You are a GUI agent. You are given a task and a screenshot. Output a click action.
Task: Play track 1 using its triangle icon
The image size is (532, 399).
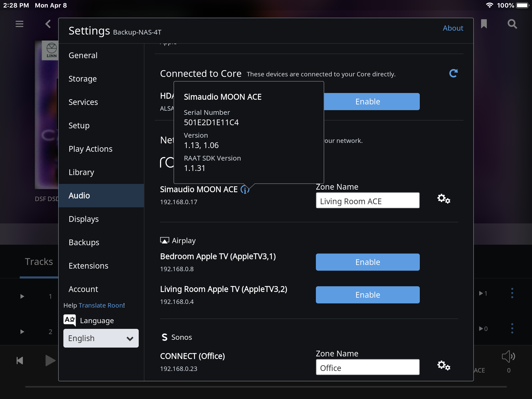(22, 296)
